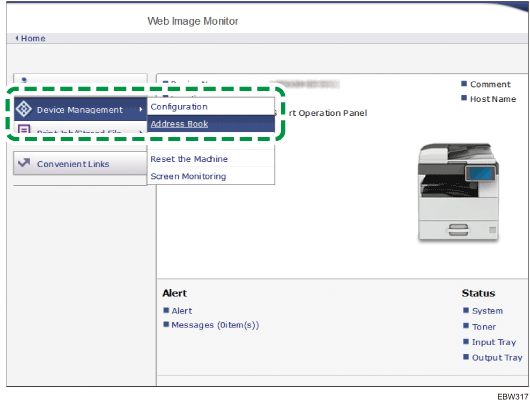Image resolution: width=530 pixels, height=402 pixels.
Task: Click the printer device image
Action: 458,192
